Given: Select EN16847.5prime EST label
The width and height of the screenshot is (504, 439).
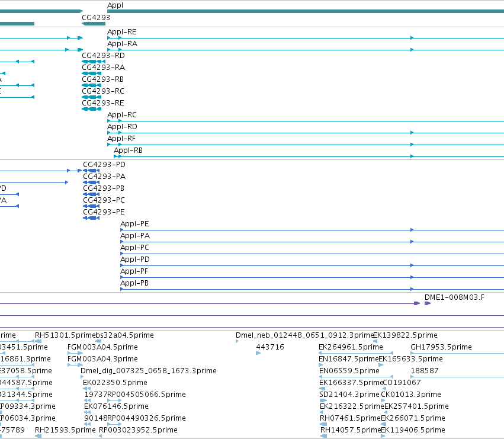Looking at the screenshot, I should [x=349, y=359].
